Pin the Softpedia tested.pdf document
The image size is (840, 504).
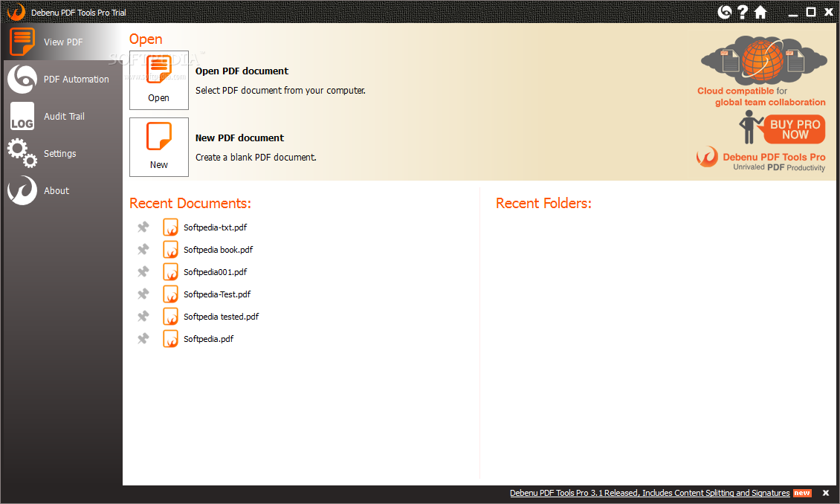pyautogui.click(x=143, y=317)
